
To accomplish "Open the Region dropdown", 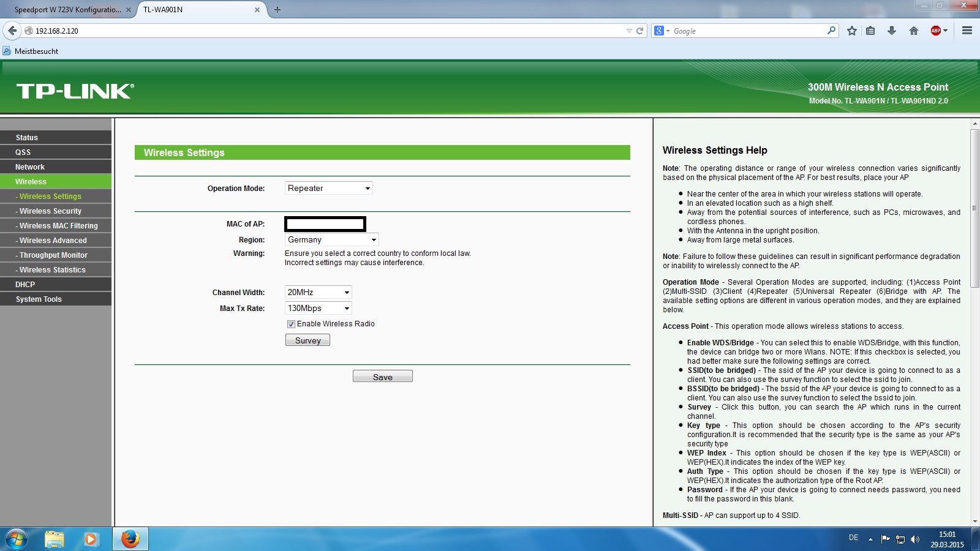I will [332, 239].
